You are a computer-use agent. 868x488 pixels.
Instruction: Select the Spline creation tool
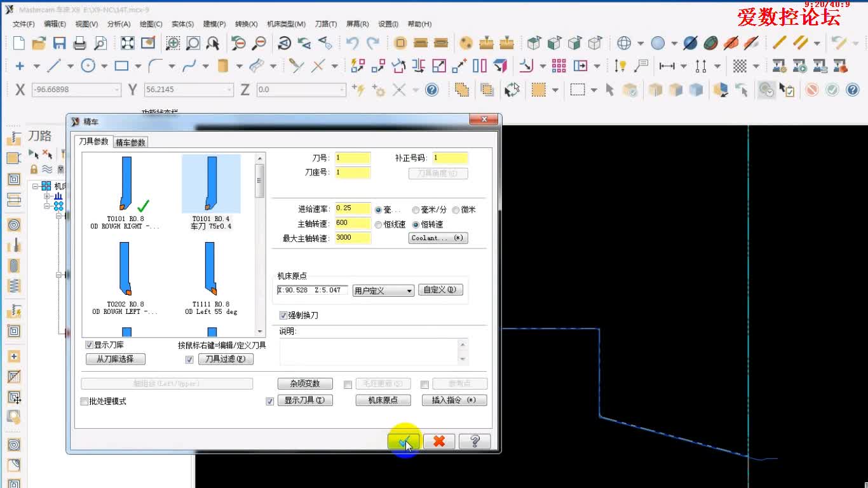point(189,65)
